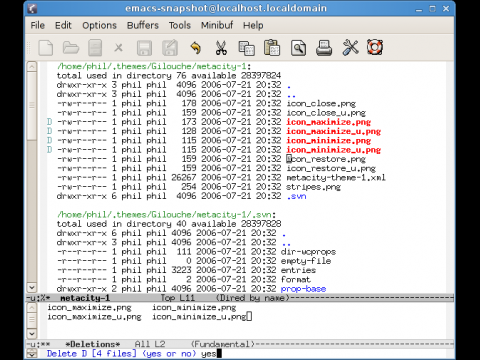The height and width of the screenshot is (360, 480).
Task: Open the Buffers menu
Action: click(143, 25)
